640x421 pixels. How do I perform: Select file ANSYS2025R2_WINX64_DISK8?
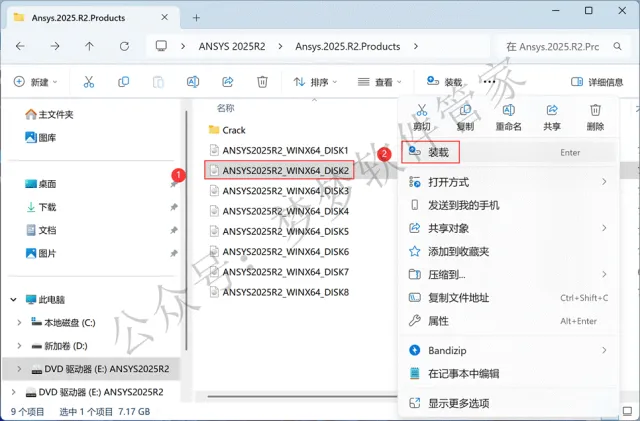click(279, 292)
